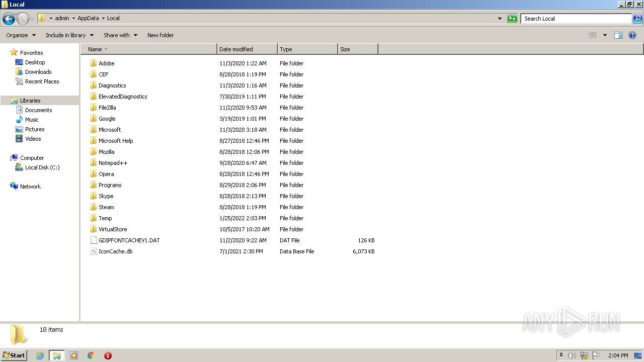
Task: Select the Google folder icon
Action: click(x=93, y=119)
